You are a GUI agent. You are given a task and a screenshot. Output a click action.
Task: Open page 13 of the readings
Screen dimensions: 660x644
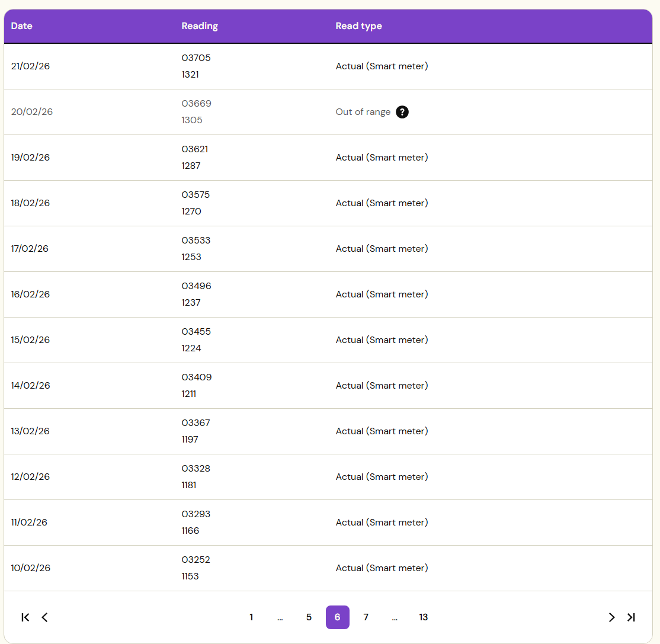coord(423,617)
